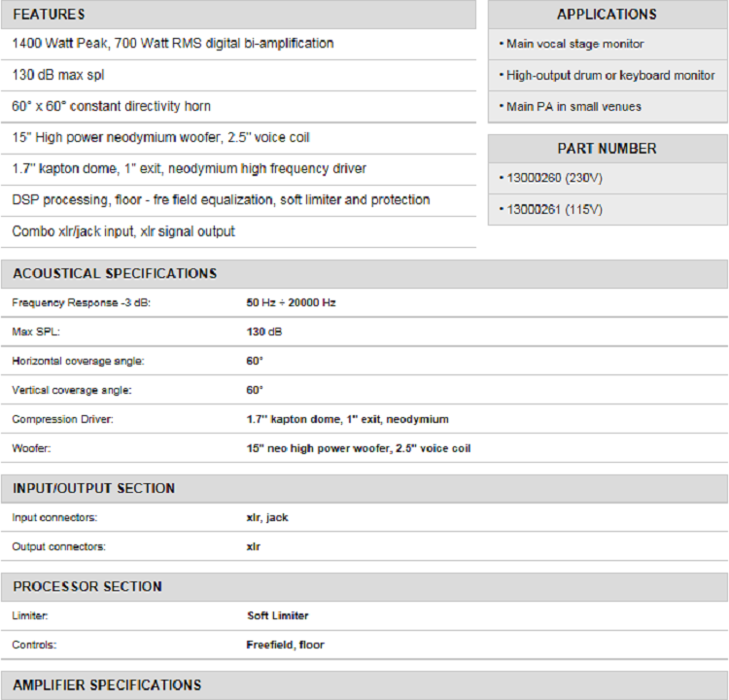Select High-output drum or keyboard monitor
This screenshot has height=700, width=729.
tap(609, 75)
